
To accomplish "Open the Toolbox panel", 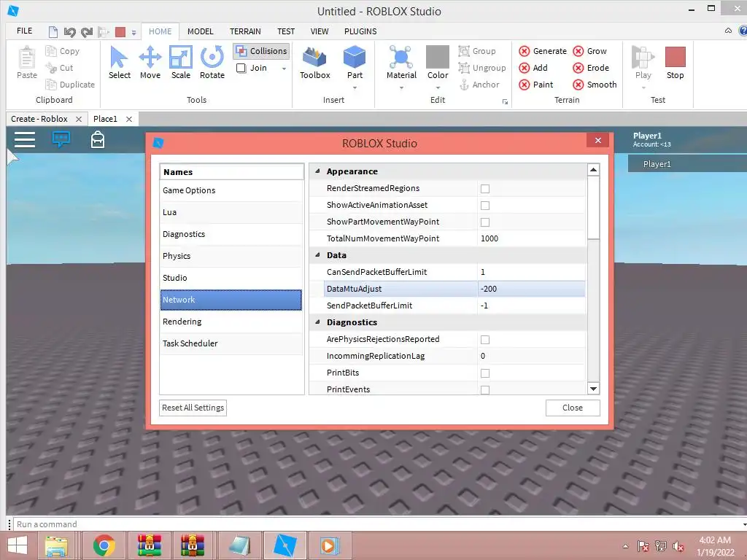I will tap(314, 63).
